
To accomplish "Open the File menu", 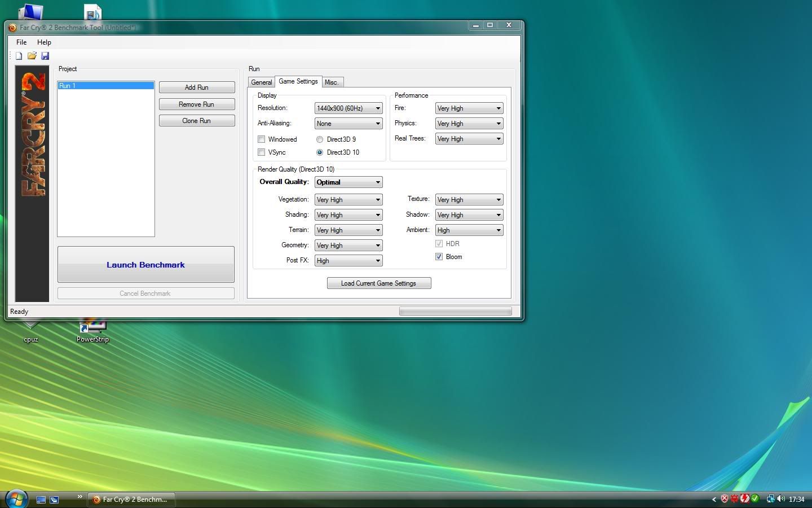I will pos(21,42).
